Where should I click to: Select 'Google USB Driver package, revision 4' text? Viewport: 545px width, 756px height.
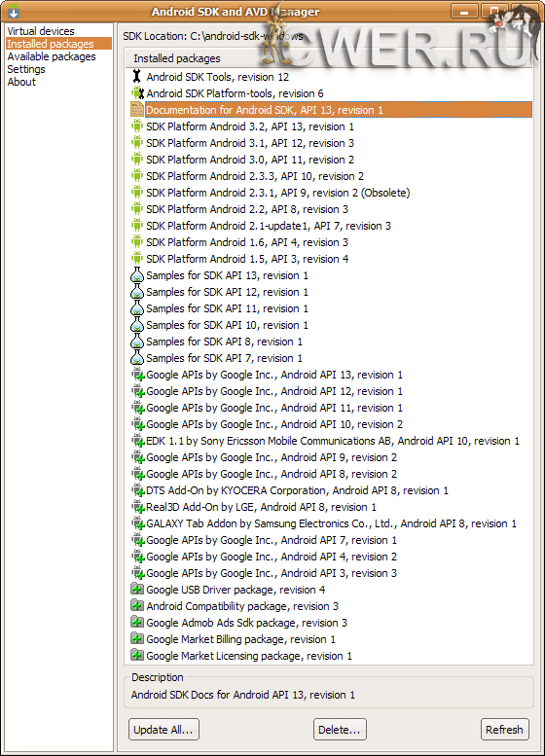pos(236,590)
